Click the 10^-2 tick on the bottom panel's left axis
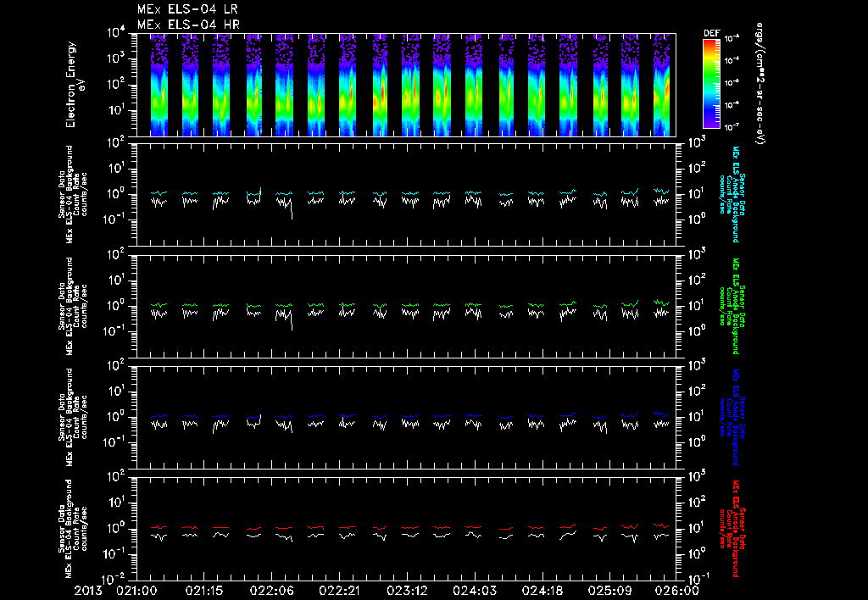 (x=114, y=579)
